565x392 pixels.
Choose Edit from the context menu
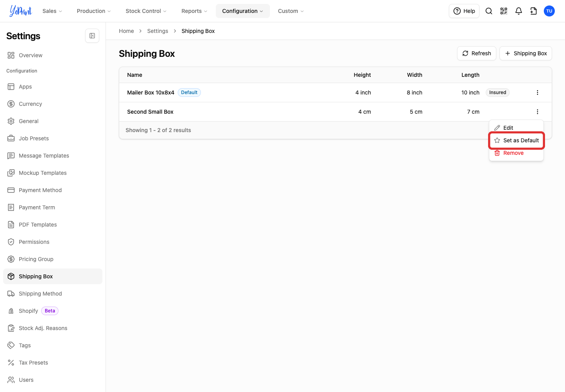pos(516,128)
